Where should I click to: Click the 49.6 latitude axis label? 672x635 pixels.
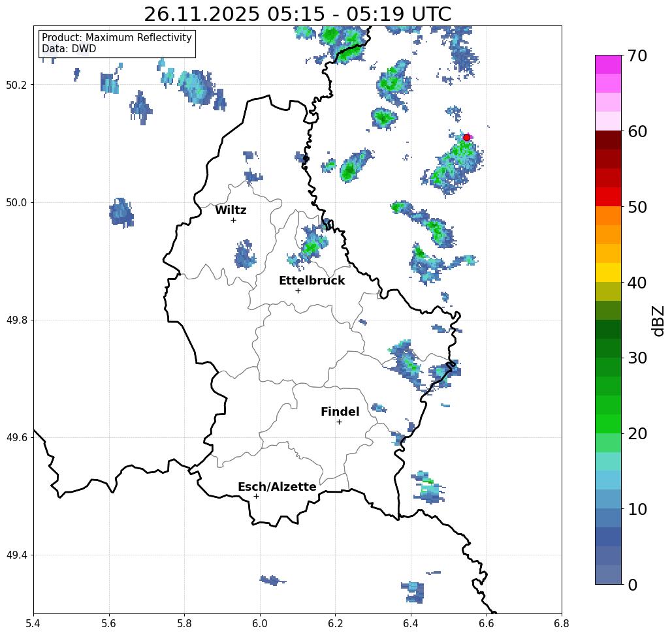16,438
